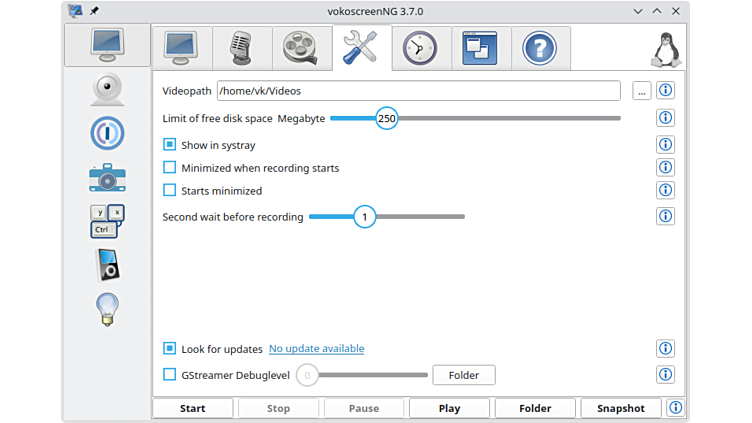Click the free disk space slider handle
Image resolution: width=752 pixels, height=423 pixels.
(x=387, y=118)
